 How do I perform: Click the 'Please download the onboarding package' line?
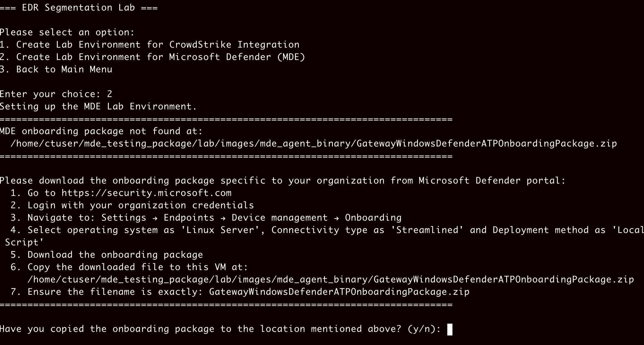pos(282,181)
